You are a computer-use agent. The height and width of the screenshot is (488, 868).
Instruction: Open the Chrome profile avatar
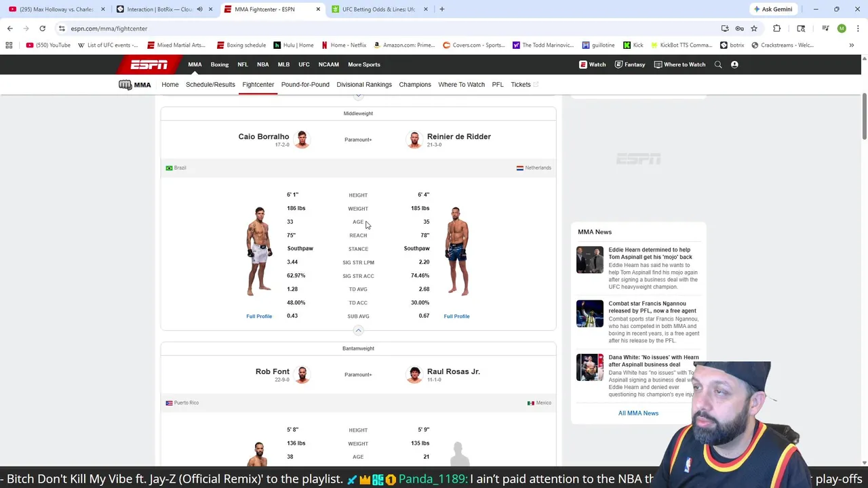(x=842, y=28)
